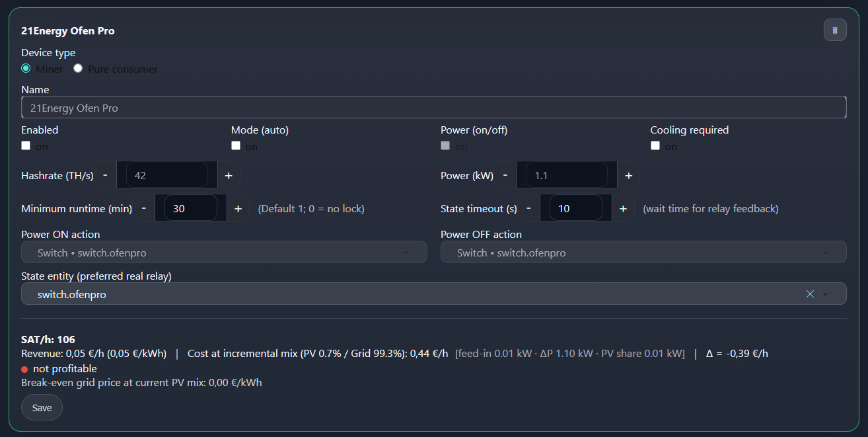
Task: Focus the Power kW field showing 1.1
Action: [x=566, y=175]
